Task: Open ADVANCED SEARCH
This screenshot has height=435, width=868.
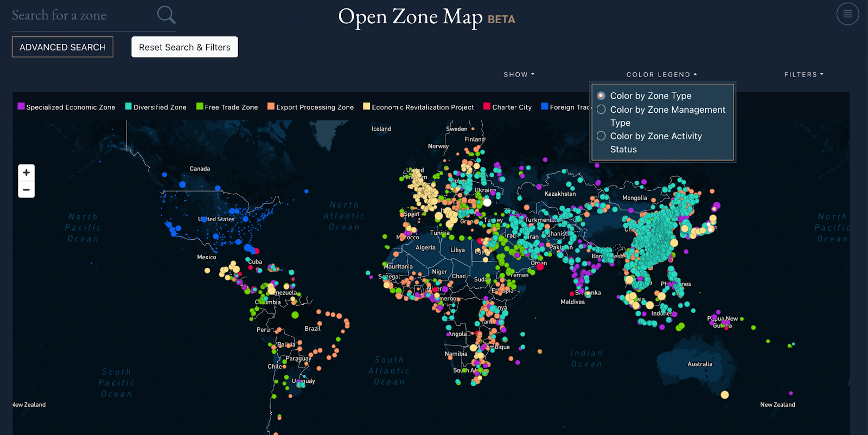Action: click(x=62, y=47)
